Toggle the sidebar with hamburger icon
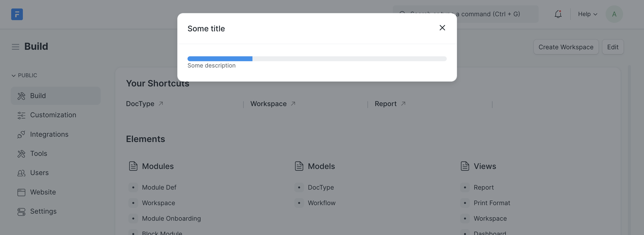The height and width of the screenshot is (235, 644). (x=15, y=47)
